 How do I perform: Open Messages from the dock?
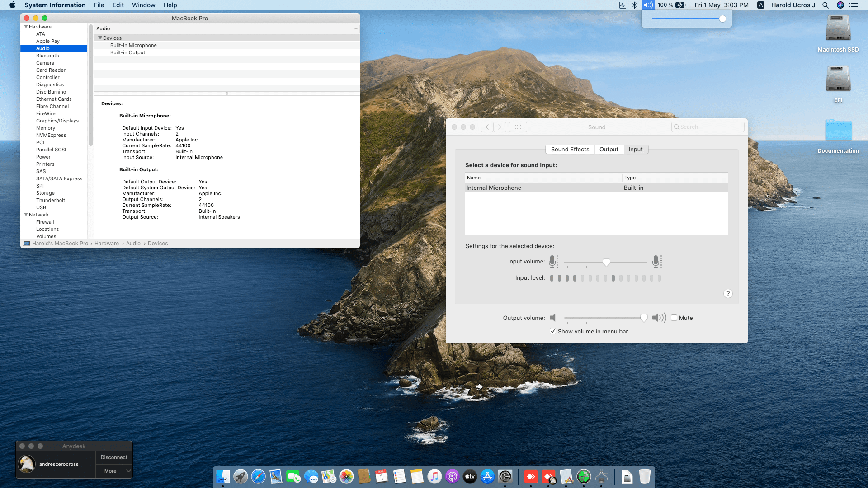click(311, 476)
